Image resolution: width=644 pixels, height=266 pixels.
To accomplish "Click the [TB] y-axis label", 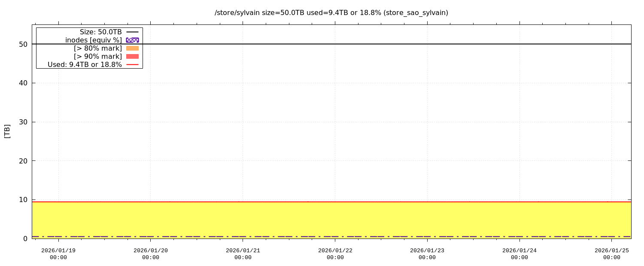I will pyautogui.click(x=7, y=131).
